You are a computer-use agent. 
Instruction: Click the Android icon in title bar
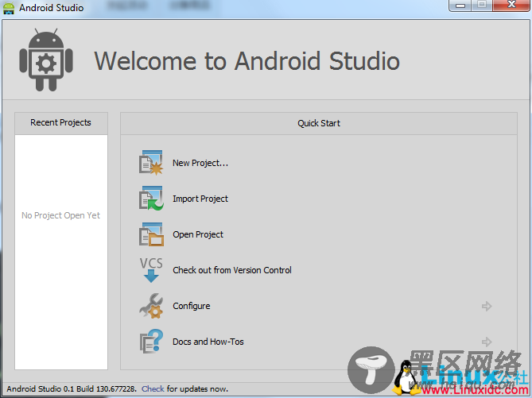pyautogui.click(x=9, y=8)
